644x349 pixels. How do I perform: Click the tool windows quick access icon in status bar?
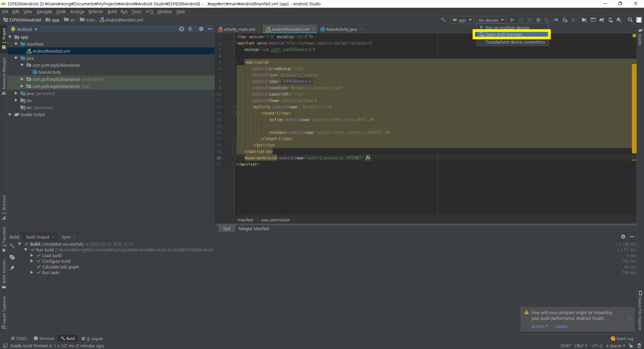coord(5,346)
